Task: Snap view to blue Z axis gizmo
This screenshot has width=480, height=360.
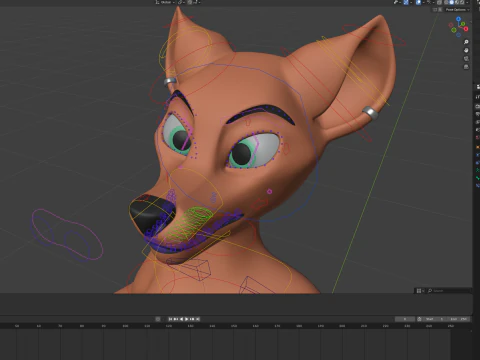Action: tap(458, 19)
